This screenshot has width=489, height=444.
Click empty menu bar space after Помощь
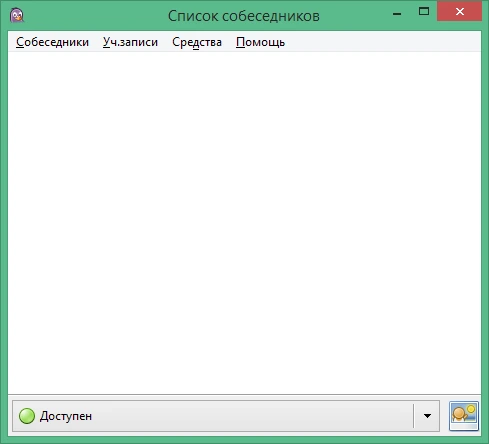coord(383,42)
